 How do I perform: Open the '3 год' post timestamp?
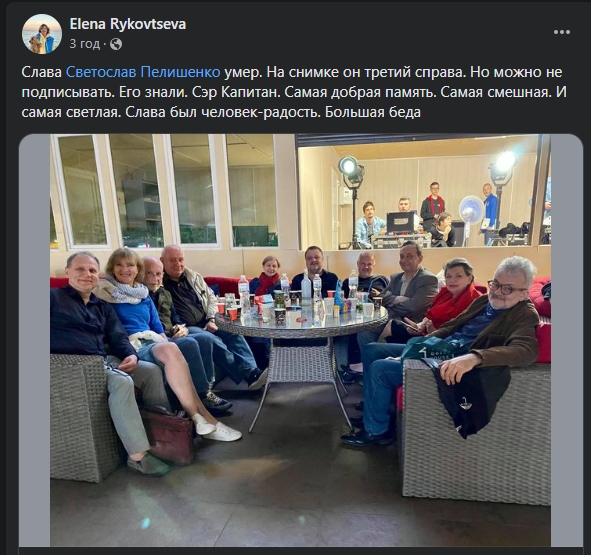[85, 44]
